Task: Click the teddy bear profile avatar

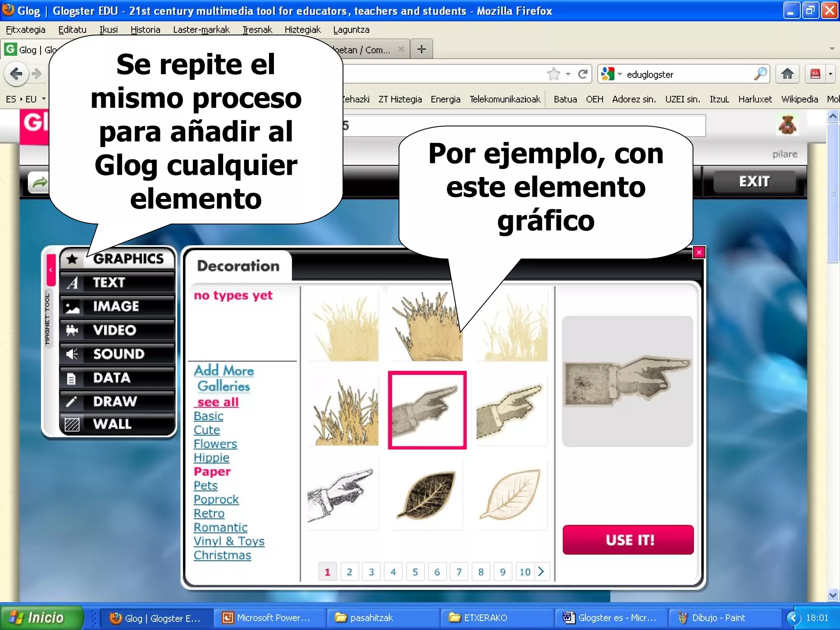Action: click(x=787, y=125)
